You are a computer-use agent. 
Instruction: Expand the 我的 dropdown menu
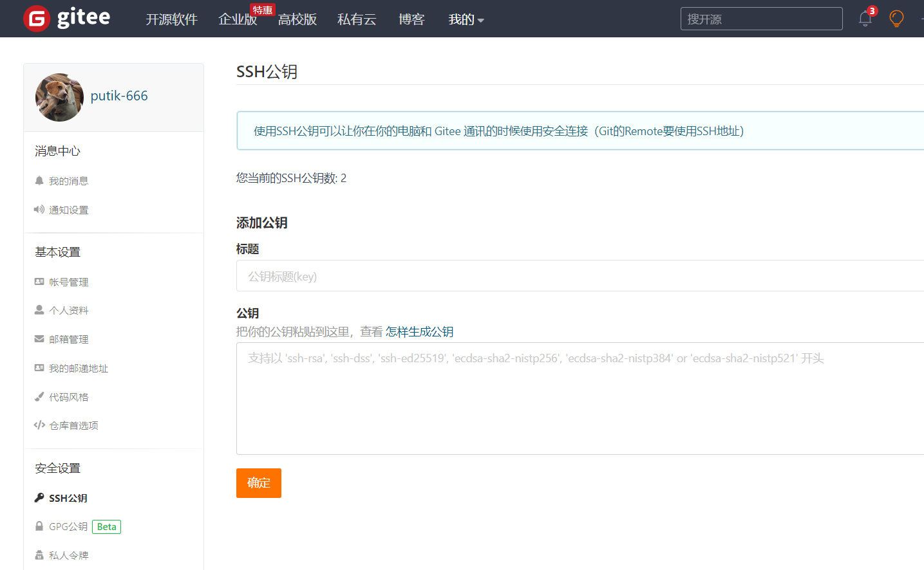pyautogui.click(x=466, y=20)
